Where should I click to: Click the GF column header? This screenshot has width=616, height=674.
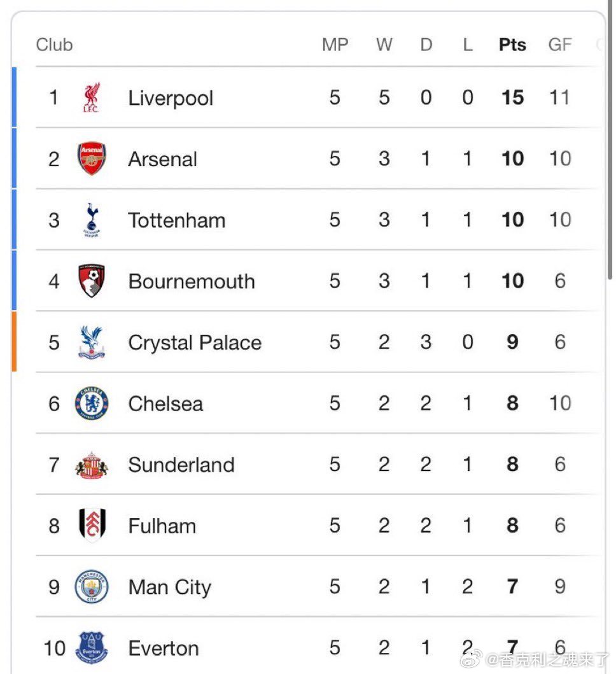click(560, 45)
